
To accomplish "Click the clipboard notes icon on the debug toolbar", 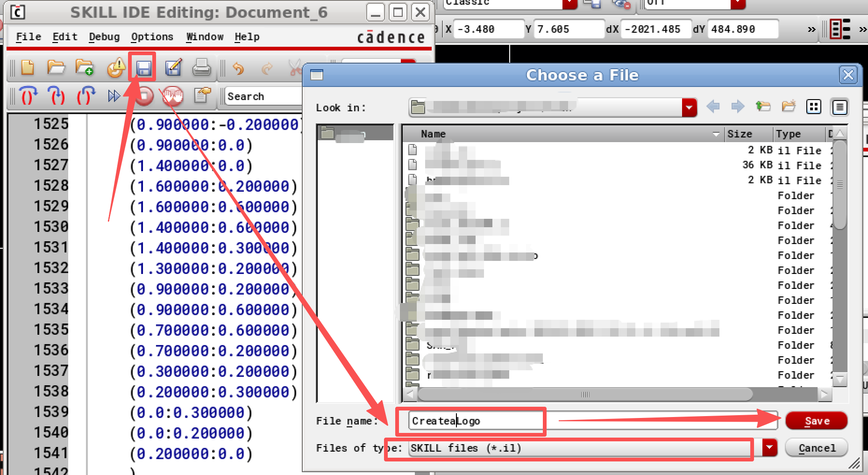I will coord(202,95).
